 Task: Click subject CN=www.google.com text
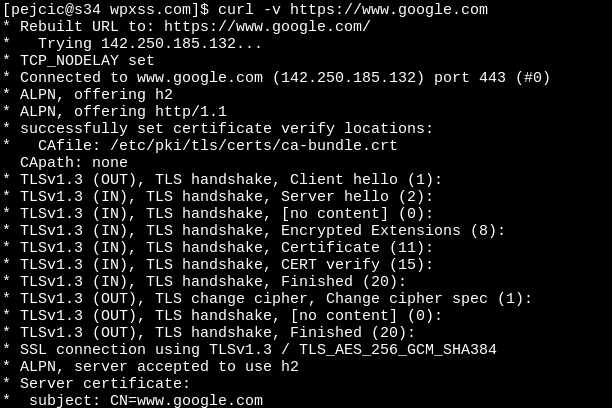point(146,401)
